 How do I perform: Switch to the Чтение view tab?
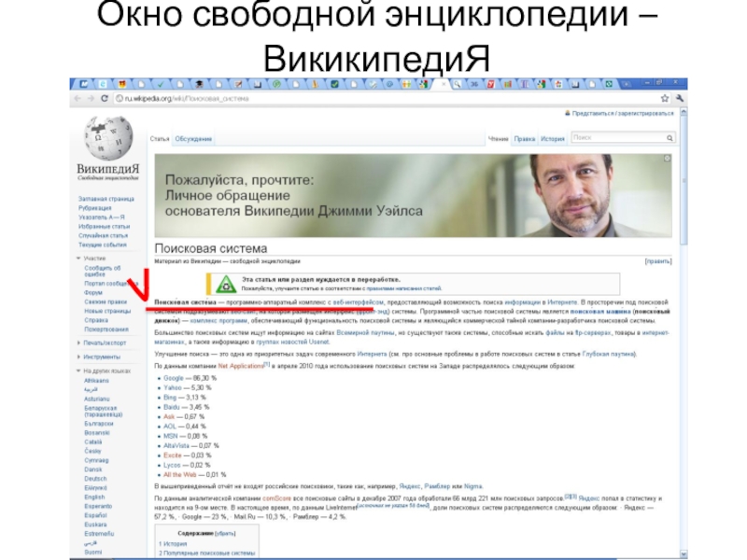[x=499, y=139]
